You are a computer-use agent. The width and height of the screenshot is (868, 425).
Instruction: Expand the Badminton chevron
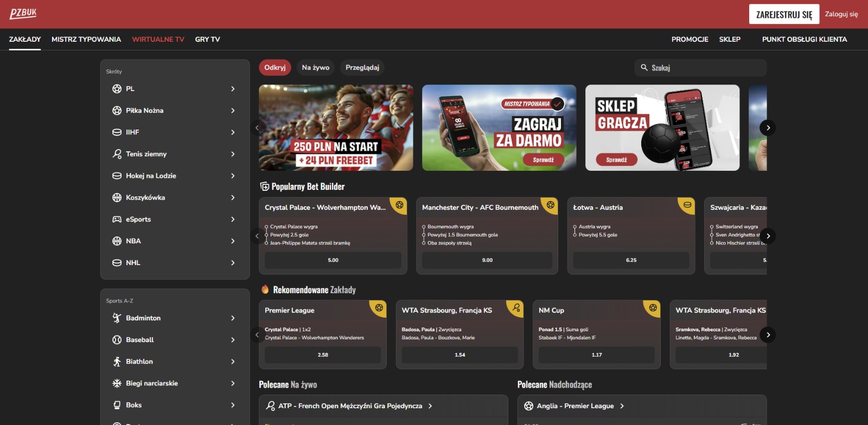click(233, 318)
